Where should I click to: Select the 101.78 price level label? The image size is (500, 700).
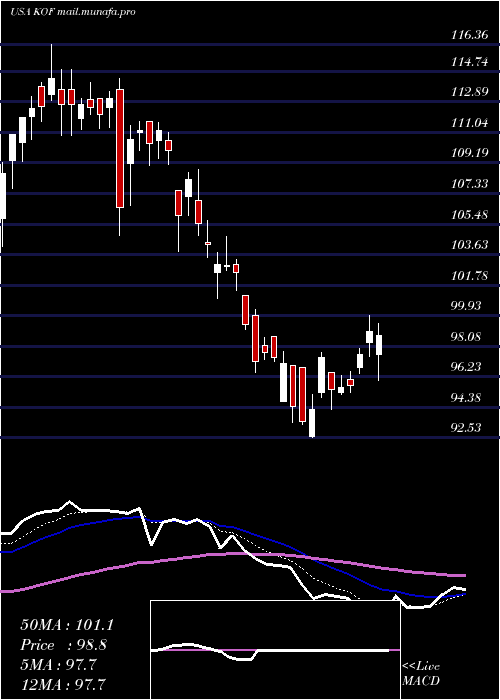point(469,275)
